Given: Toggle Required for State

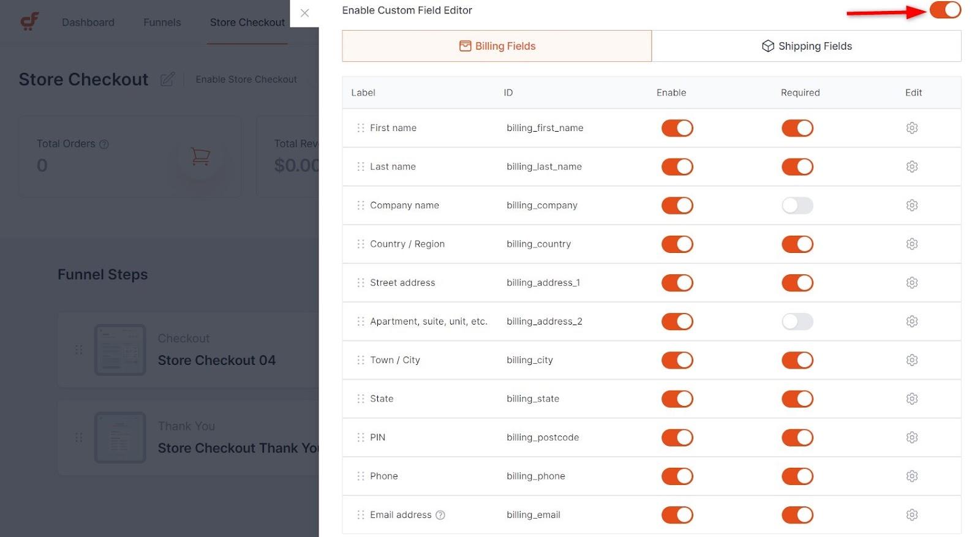Looking at the screenshot, I should pyautogui.click(x=797, y=399).
